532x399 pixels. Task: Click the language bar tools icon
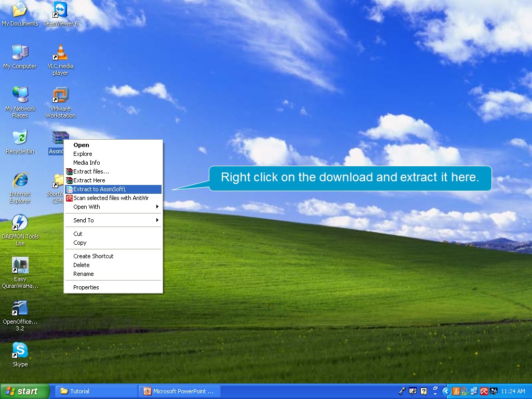pos(413,391)
